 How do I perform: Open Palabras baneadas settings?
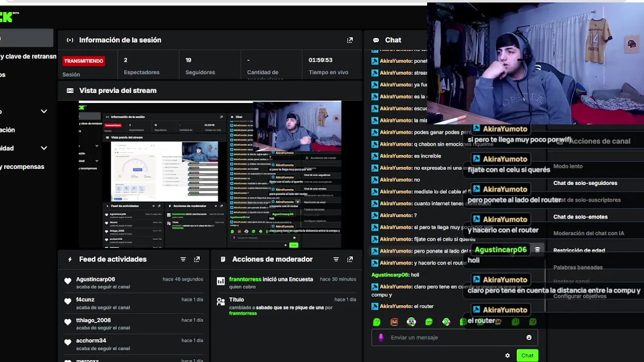[x=578, y=267]
